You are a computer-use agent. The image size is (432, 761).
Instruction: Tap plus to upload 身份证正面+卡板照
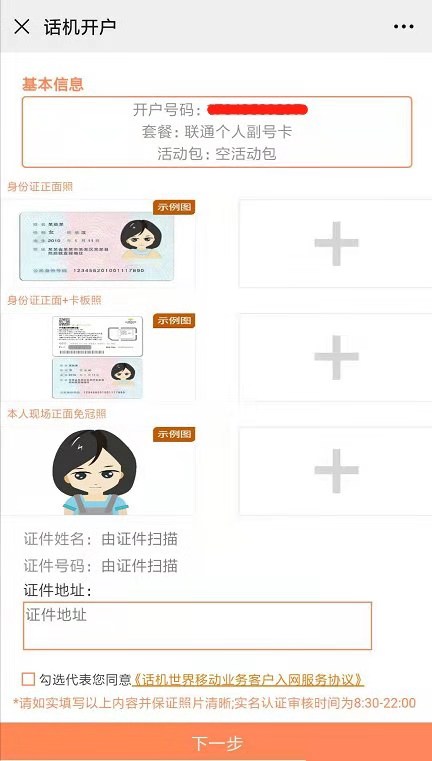(x=336, y=357)
